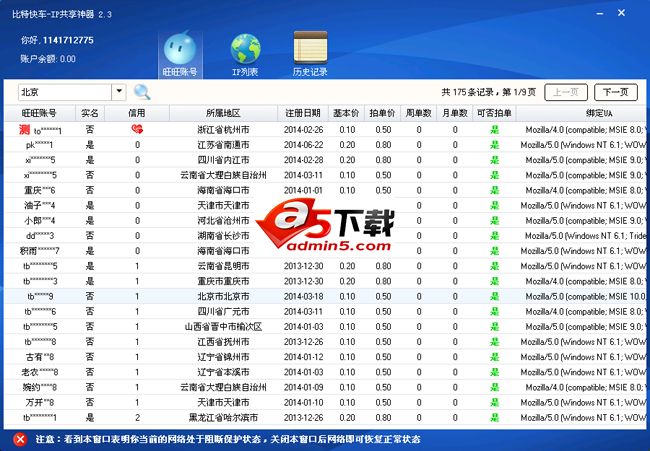Click the red 测 test icon
Image resolution: width=650 pixels, height=451 pixels.
click(x=24, y=130)
